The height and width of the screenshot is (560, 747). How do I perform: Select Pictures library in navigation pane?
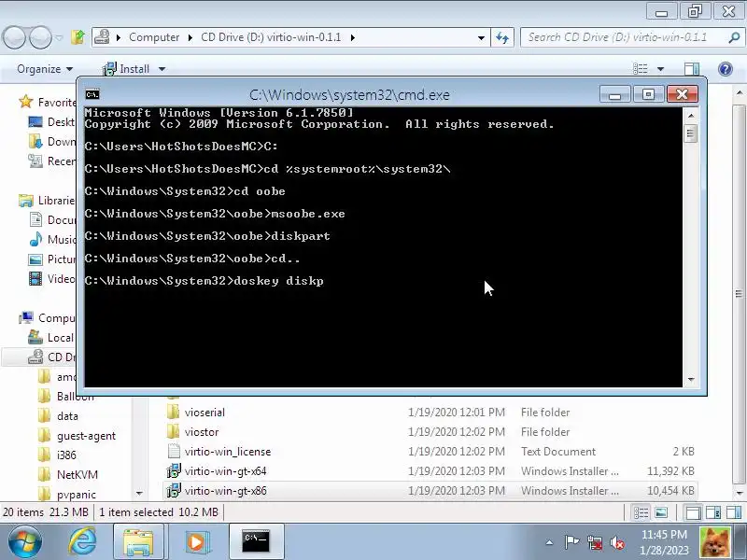click(x=51, y=259)
